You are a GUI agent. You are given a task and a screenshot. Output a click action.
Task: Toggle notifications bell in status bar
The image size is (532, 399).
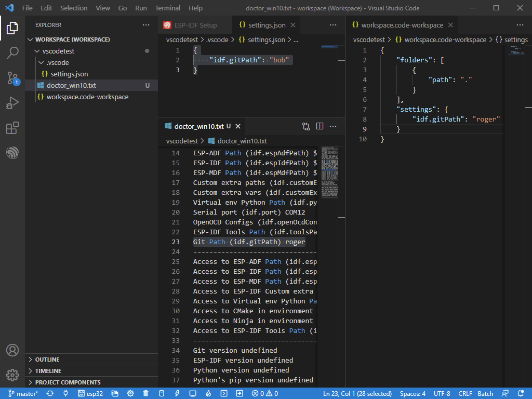click(x=521, y=393)
